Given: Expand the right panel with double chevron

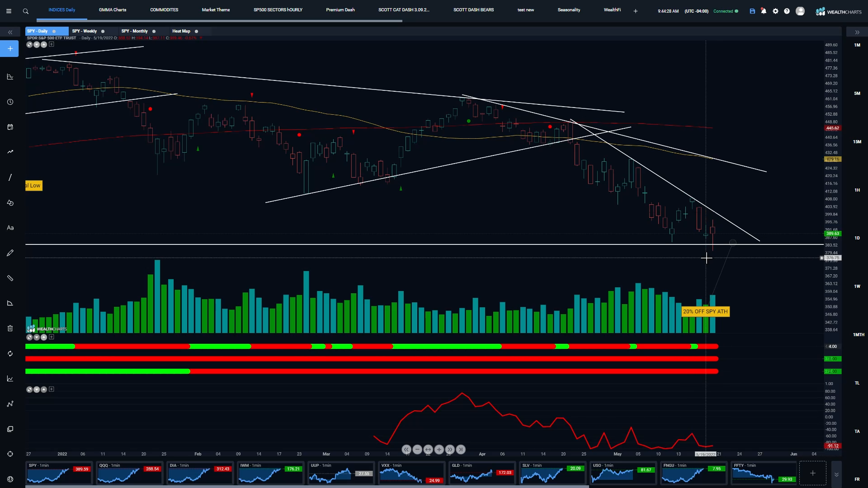Looking at the screenshot, I should [857, 32].
